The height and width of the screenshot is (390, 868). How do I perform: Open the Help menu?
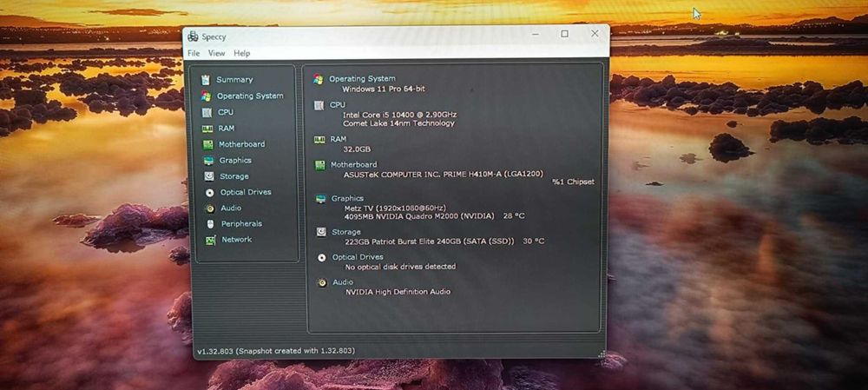(x=242, y=53)
